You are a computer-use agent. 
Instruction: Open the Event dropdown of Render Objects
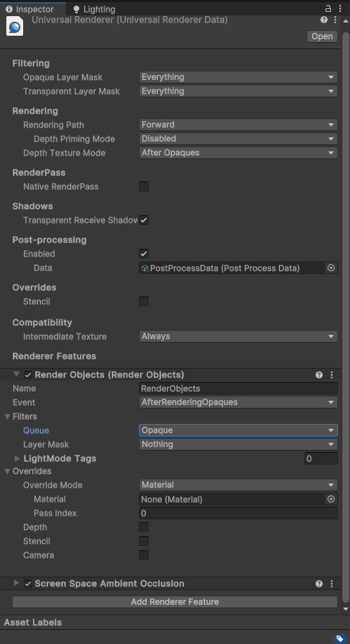(x=238, y=402)
